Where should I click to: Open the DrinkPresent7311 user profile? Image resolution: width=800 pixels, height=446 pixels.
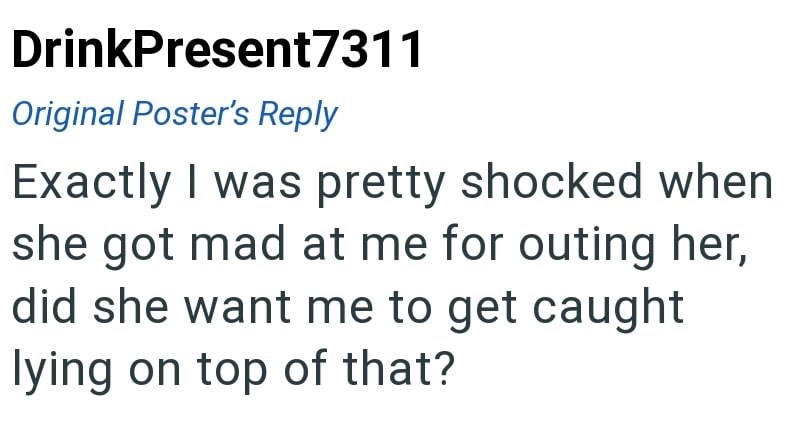(215, 51)
